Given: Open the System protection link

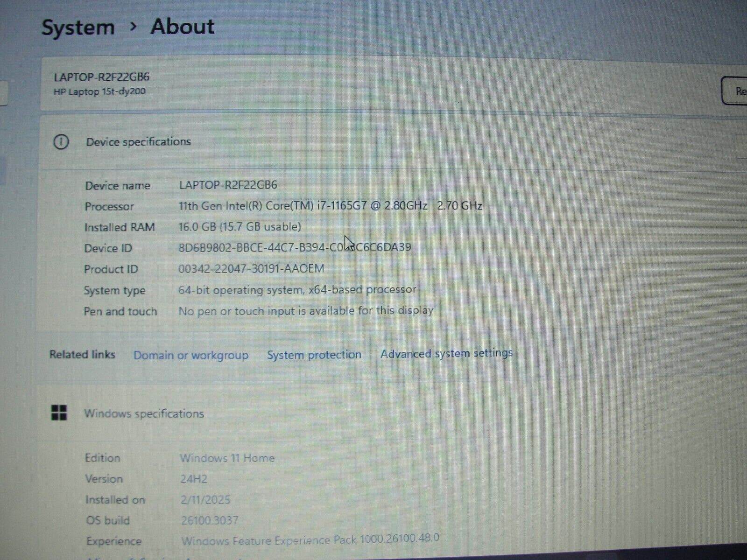Looking at the screenshot, I should click(314, 355).
